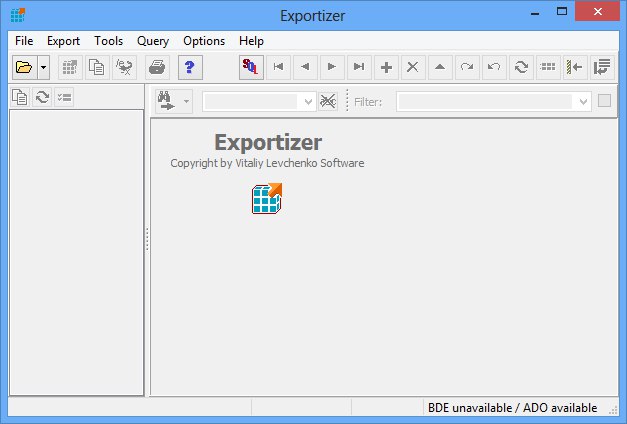Open the Tools menu
627x424 pixels.
pos(108,41)
